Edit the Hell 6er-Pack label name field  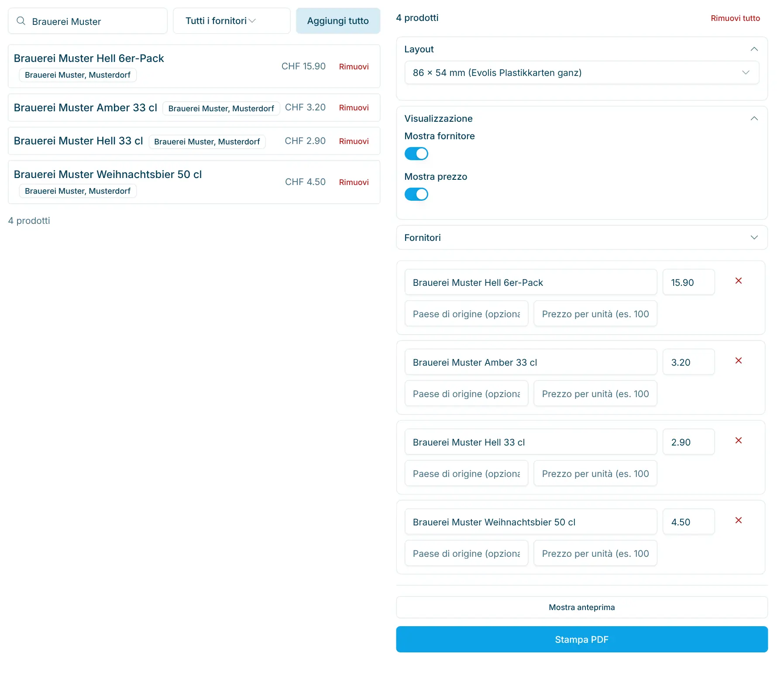point(530,282)
